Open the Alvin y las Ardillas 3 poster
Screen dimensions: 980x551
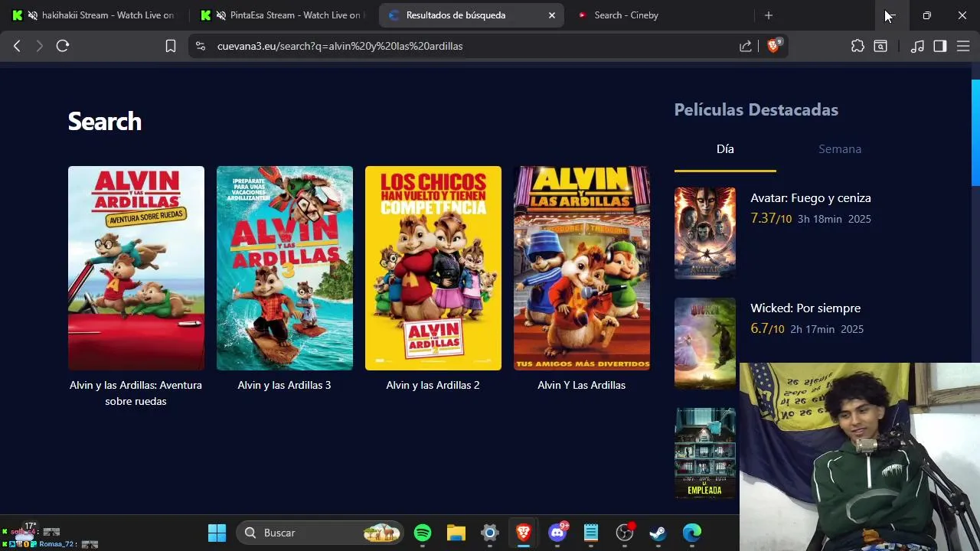tap(285, 268)
